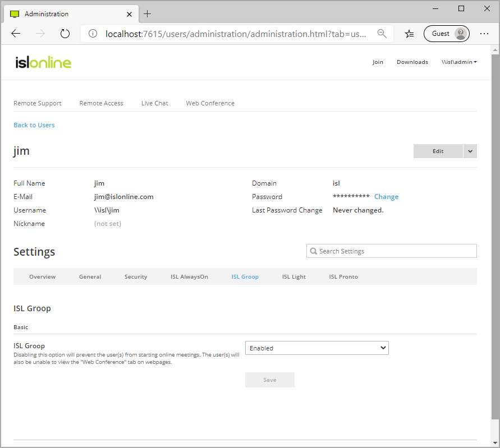Click the Administration tab favicon
Screen dimensions: 500x448
(15, 14)
